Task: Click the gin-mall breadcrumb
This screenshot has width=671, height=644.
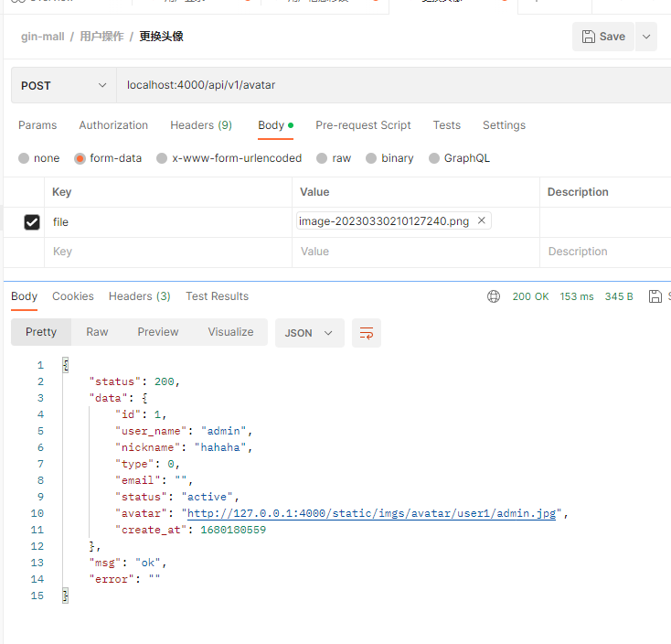Action: (x=43, y=37)
